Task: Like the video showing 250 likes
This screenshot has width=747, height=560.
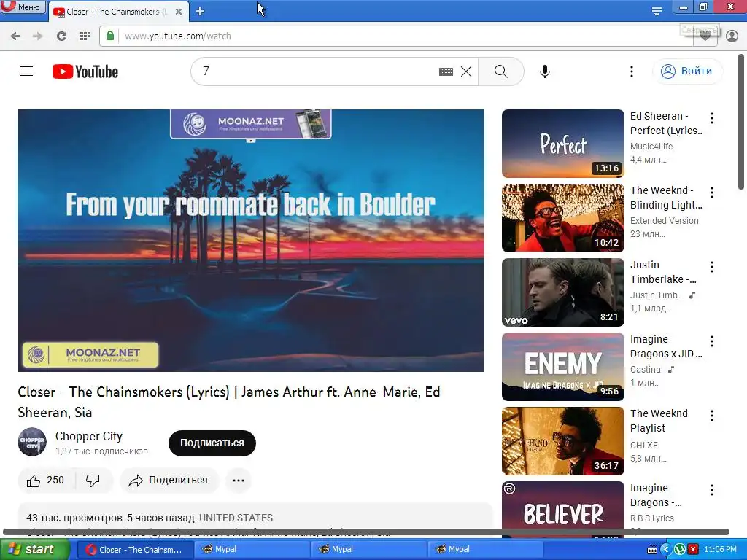Action: tap(46, 480)
